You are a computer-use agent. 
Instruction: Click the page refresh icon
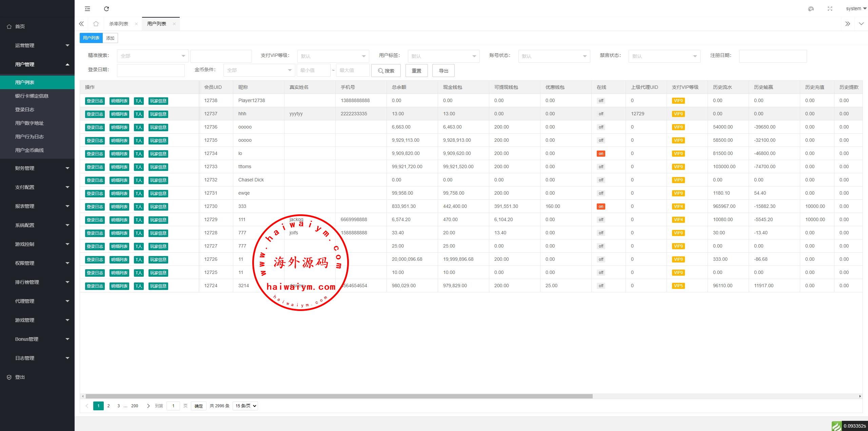(106, 9)
